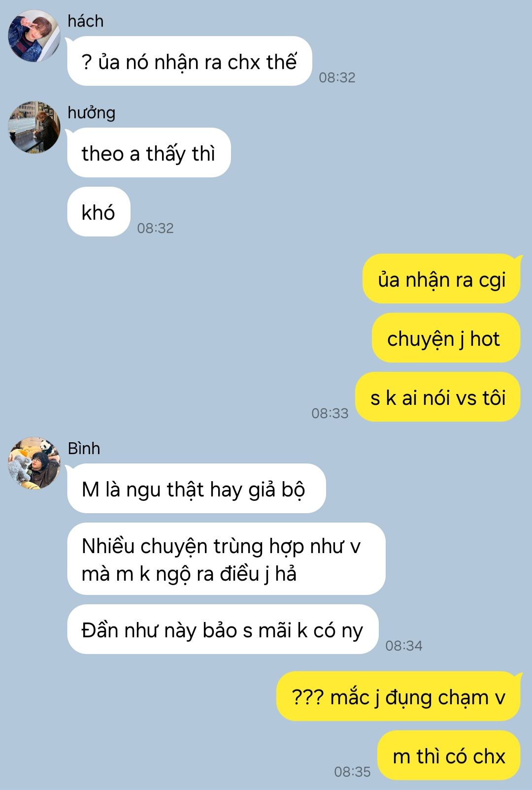
Task: Select "??? mắc j đụng chạm v" bubble
Action: [x=399, y=696]
